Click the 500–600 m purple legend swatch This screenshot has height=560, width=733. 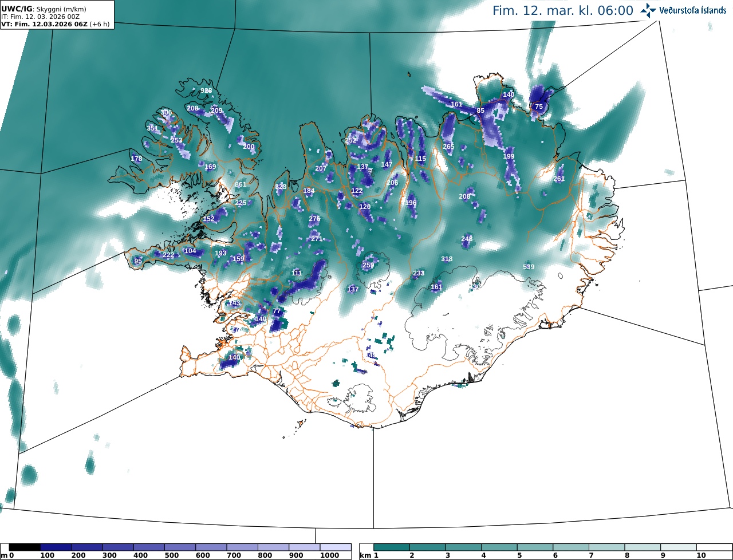click(x=180, y=547)
